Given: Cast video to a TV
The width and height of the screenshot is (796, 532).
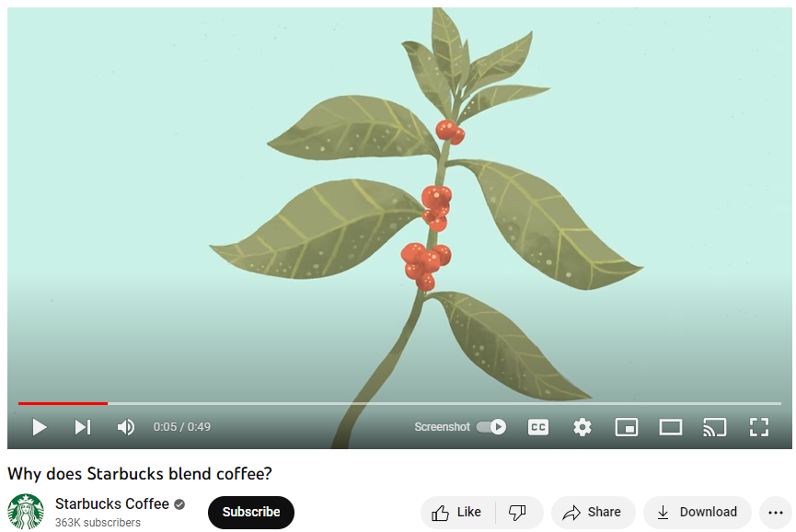Looking at the screenshot, I should 714,427.
